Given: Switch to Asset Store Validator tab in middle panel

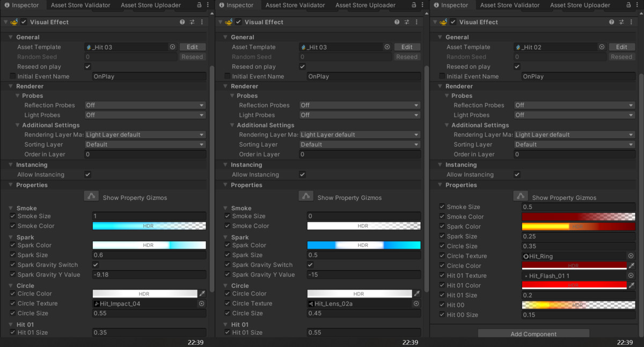Looking at the screenshot, I should click(x=295, y=5).
